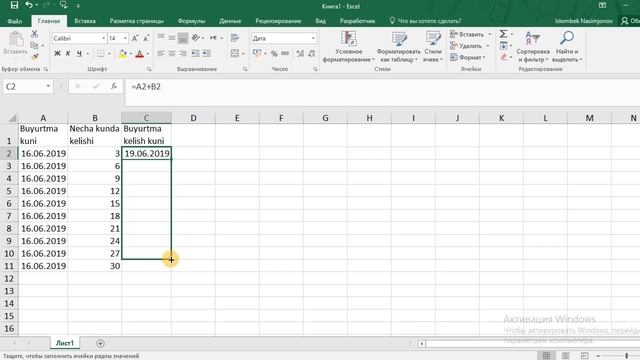
Task: Click the Clear eraser icon
Action: point(504,57)
